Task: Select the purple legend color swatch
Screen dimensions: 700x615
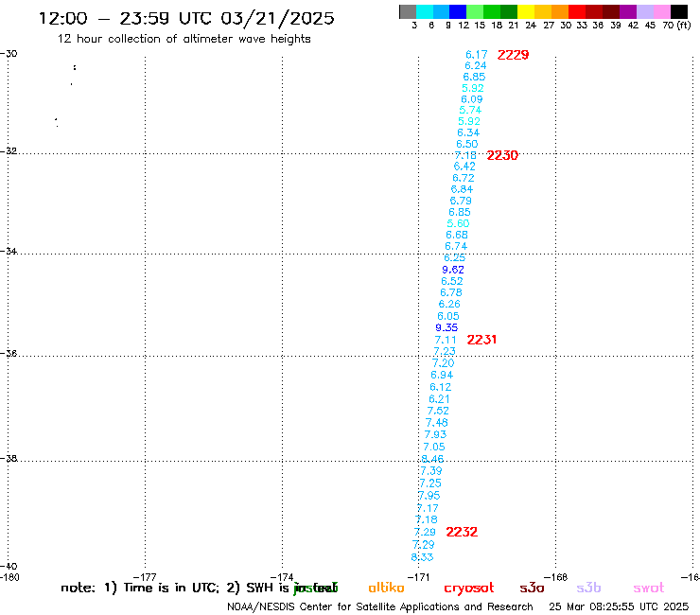Action: [x=628, y=11]
